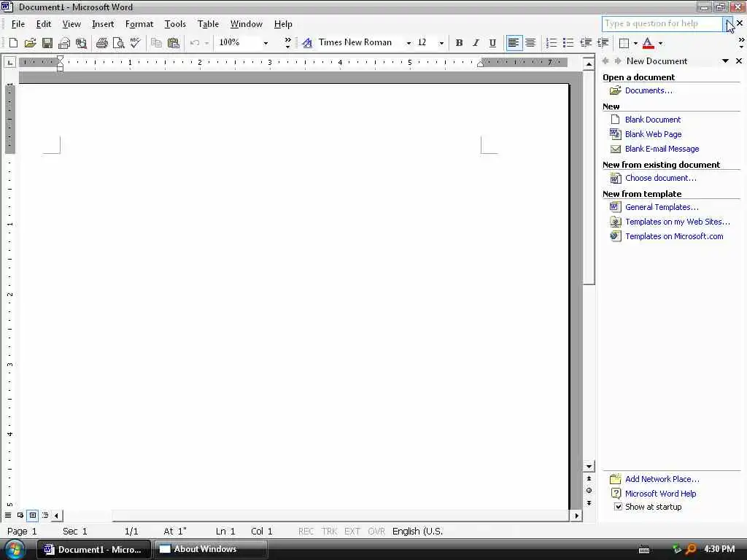Click the Decrease Indent icon
The height and width of the screenshot is (560, 747).
tap(586, 43)
